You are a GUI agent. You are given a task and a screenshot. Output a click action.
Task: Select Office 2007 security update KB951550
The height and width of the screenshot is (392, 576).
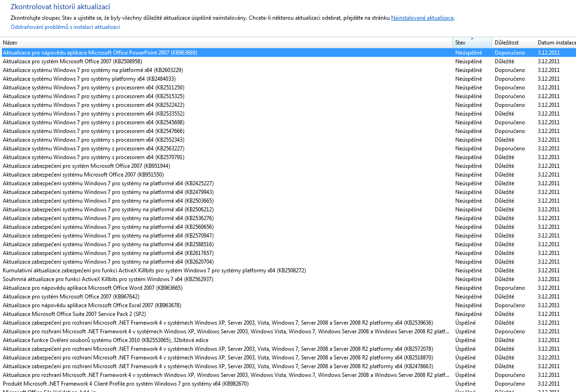[288, 175]
